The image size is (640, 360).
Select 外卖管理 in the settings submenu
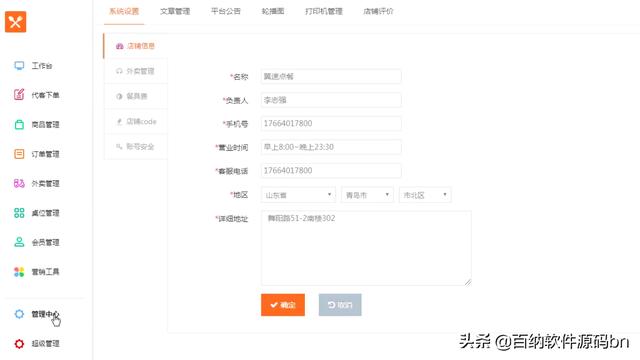136,71
